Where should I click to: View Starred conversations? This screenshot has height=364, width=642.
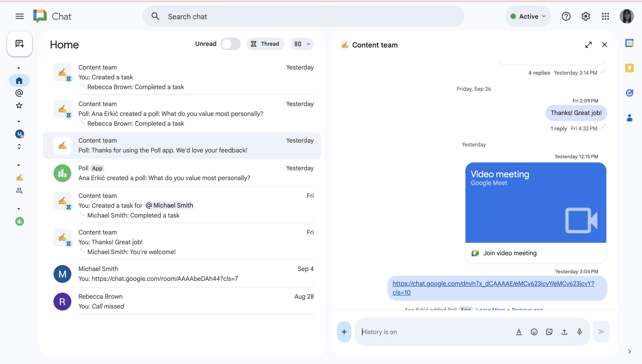[x=19, y=105]
